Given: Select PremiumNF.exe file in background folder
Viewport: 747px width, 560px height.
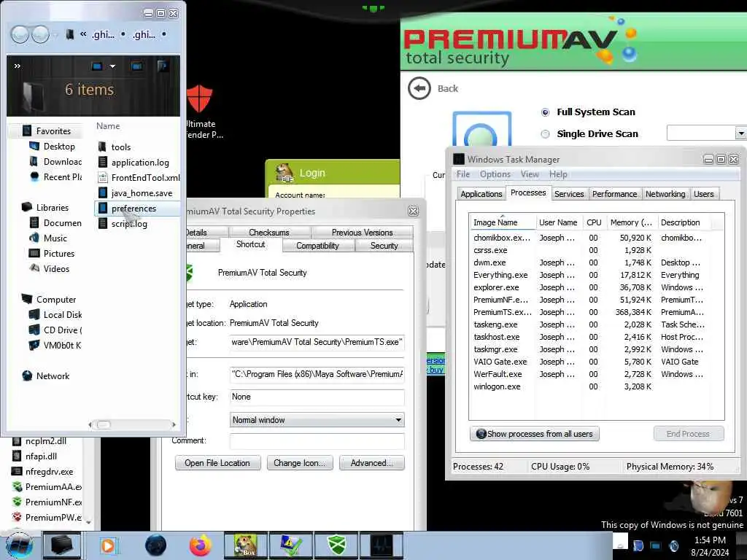Looking at the screenshot, I should [47, 502].
